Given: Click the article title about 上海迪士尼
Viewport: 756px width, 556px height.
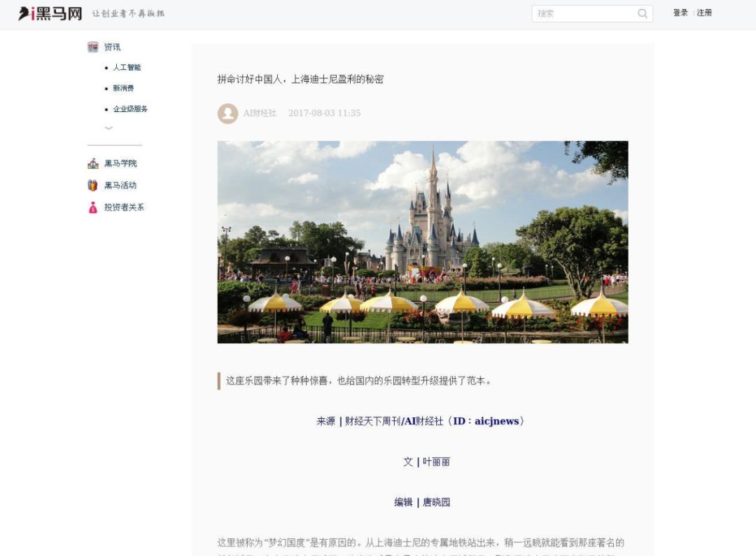Looking at the screenshot, I should pyautogui.click(x=300, y=79).
